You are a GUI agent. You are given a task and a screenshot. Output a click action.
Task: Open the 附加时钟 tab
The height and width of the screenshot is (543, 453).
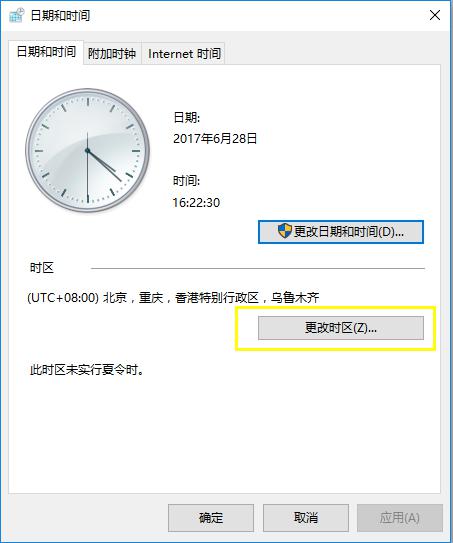(x=112, y=54)
